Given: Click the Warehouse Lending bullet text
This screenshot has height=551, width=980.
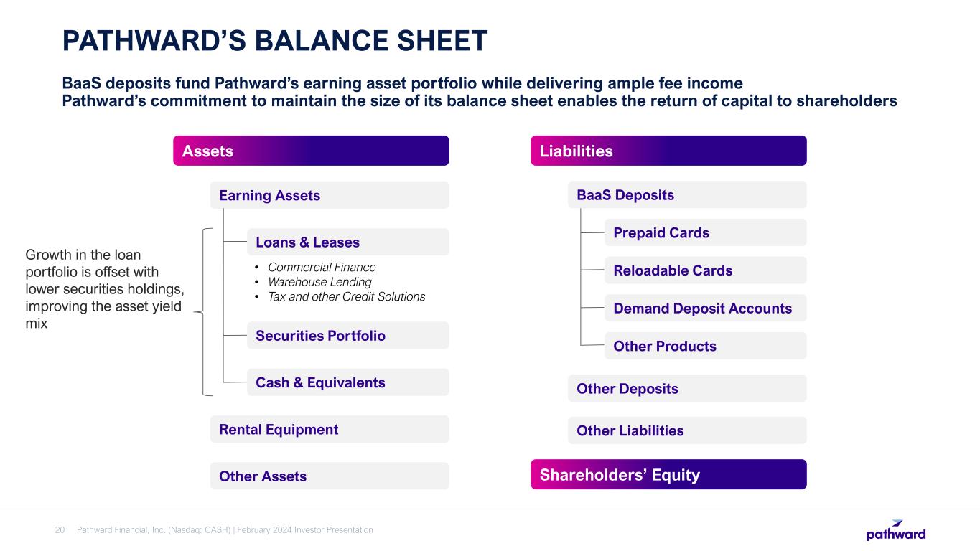Looking at the screenshot, I should tap(319, 282).
